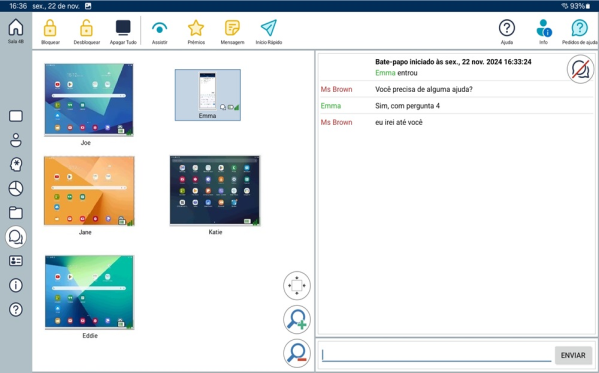Screen dimensions: 599x373
Task: Select Eddie's green tablet thumbnail
Action: (89, 292)
